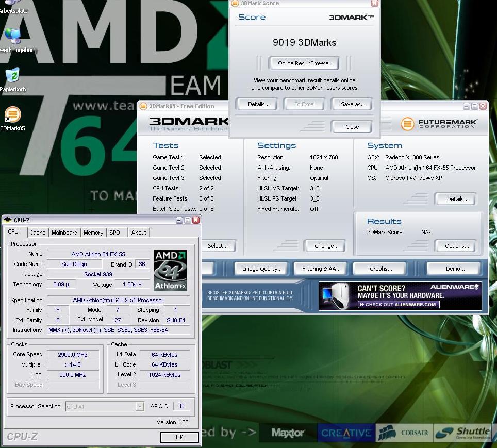497x448 pixels.
Task: Click the 3DMark Score window title icon
Action: (235, 3)
